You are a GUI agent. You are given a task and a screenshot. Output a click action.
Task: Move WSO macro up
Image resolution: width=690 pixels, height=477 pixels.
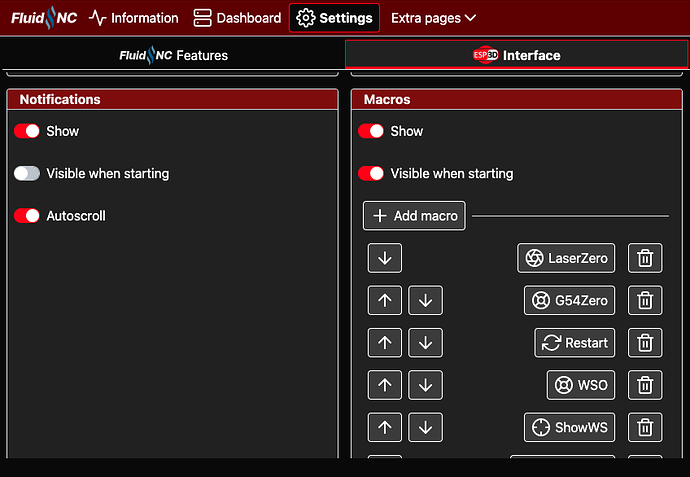tap(385, 385)
